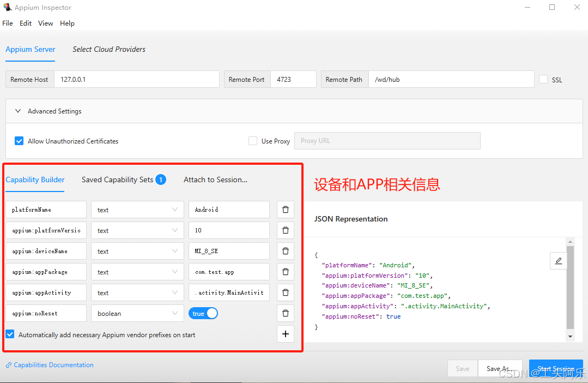Delete the appium:appPackage capability row
This screenshot has width=588, height=383.
(286, 272)
